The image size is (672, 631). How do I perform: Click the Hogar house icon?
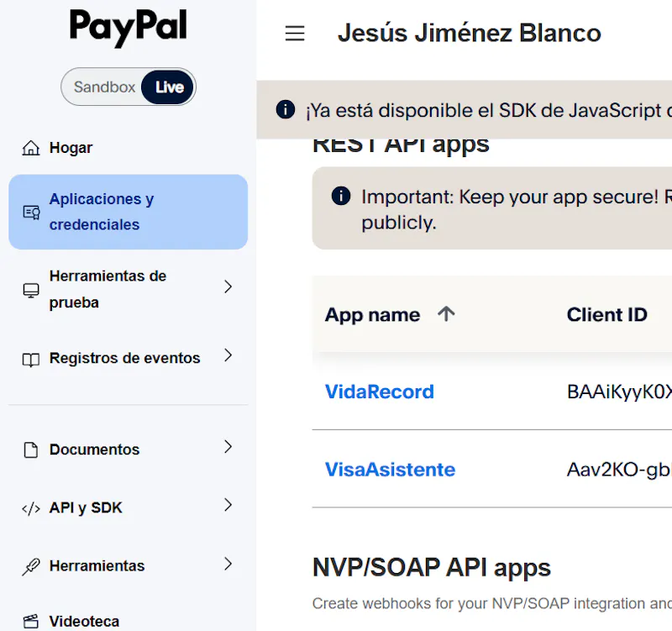tap(31, 148)
